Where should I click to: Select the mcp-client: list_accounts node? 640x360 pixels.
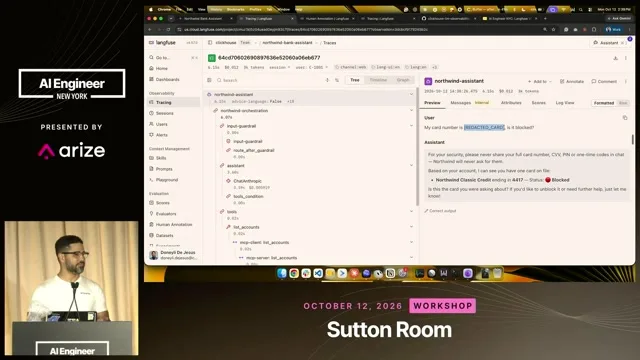264,242
